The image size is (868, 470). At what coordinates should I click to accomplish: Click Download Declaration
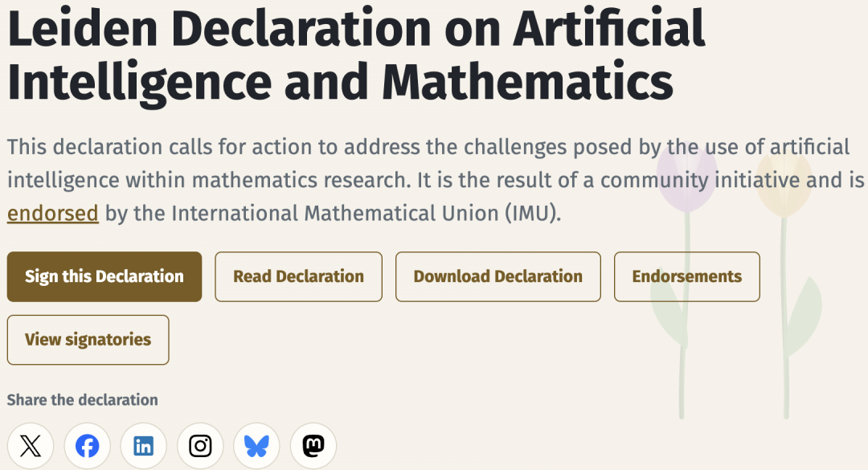(x=497, y=277)
